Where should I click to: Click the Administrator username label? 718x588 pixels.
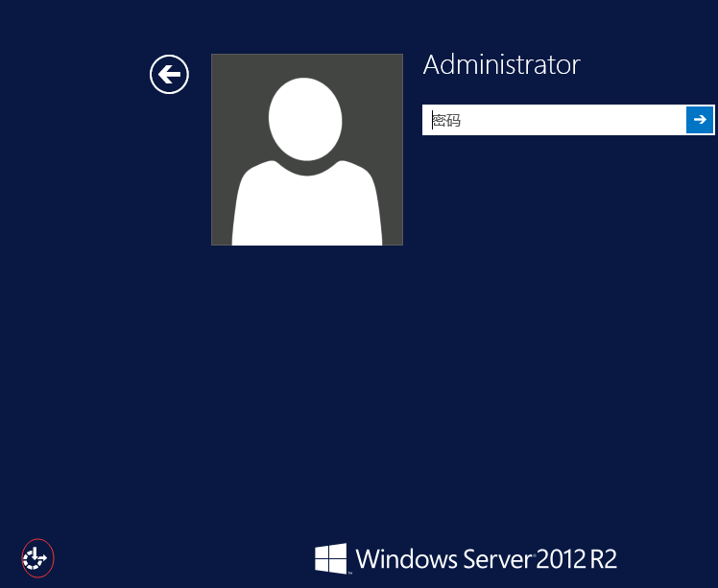pyautogui.click(x=501, y=65)
